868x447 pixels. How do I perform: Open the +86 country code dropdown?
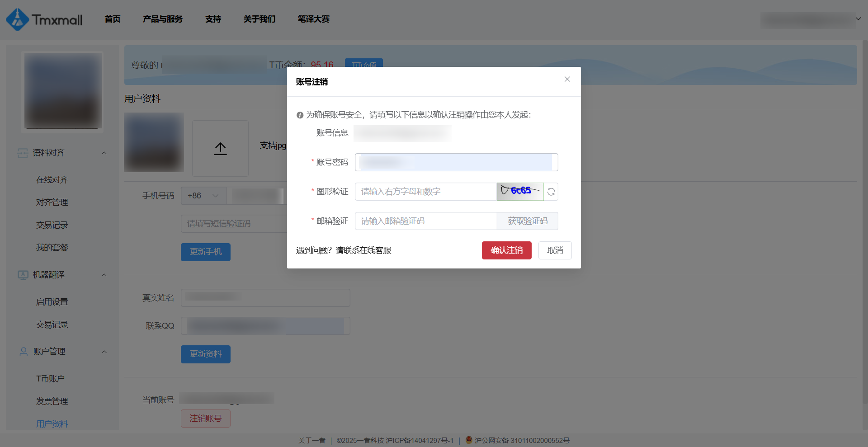pyautogui.click(x=203, y=196)
